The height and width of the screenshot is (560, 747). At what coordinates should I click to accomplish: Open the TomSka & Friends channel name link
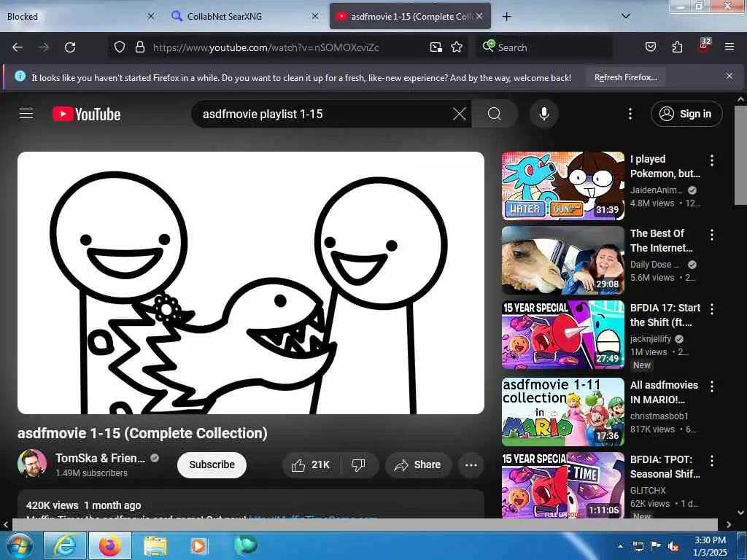coord(100,458)
